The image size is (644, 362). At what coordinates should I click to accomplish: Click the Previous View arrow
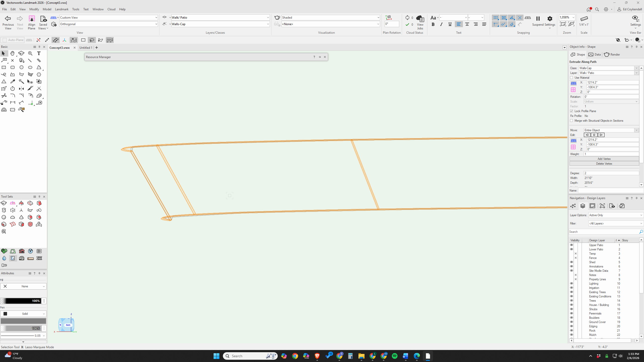(x=8, y=19)
